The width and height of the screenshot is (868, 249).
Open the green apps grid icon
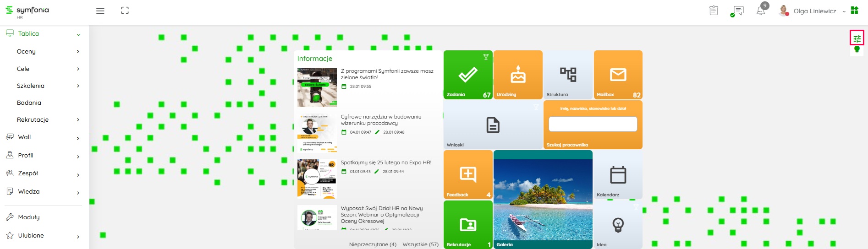[854, 11]
